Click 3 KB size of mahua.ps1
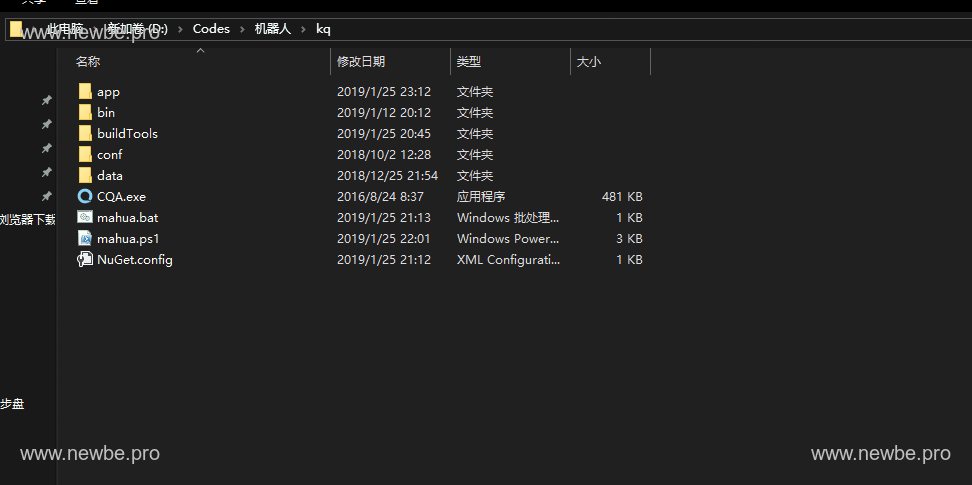 (x=629, y=238)
